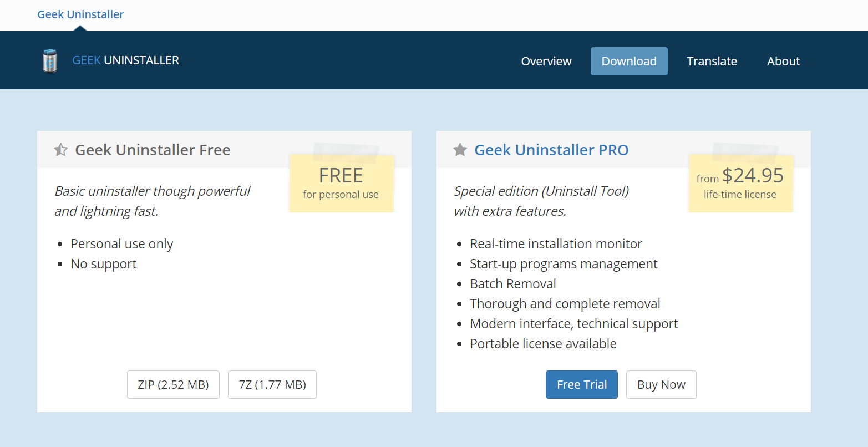
Task: Open the Overview menu item
Action: coord(546,61)
